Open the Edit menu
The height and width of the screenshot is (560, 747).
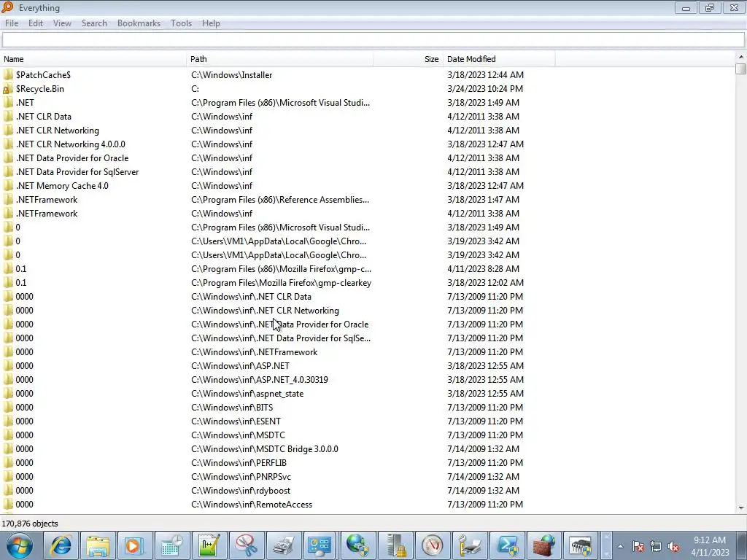[35, 23]
